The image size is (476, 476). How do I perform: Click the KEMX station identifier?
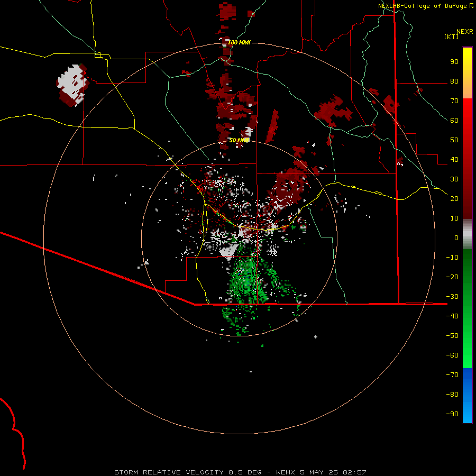click(286, 472)
